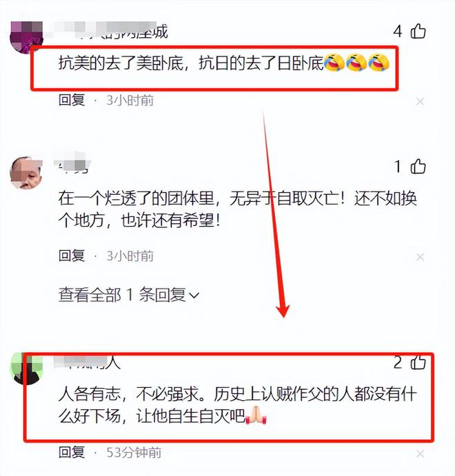Like the 人各有志 comment

(x=418, y=362)
